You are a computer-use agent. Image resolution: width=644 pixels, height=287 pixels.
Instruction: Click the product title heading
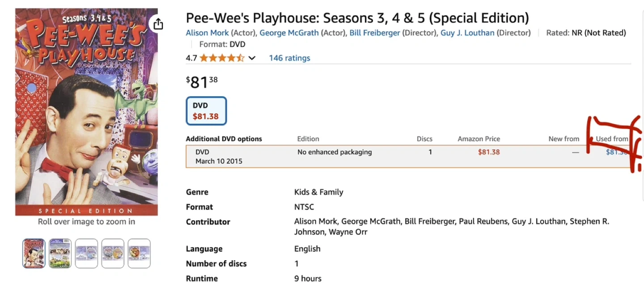[x=357, y=18]
